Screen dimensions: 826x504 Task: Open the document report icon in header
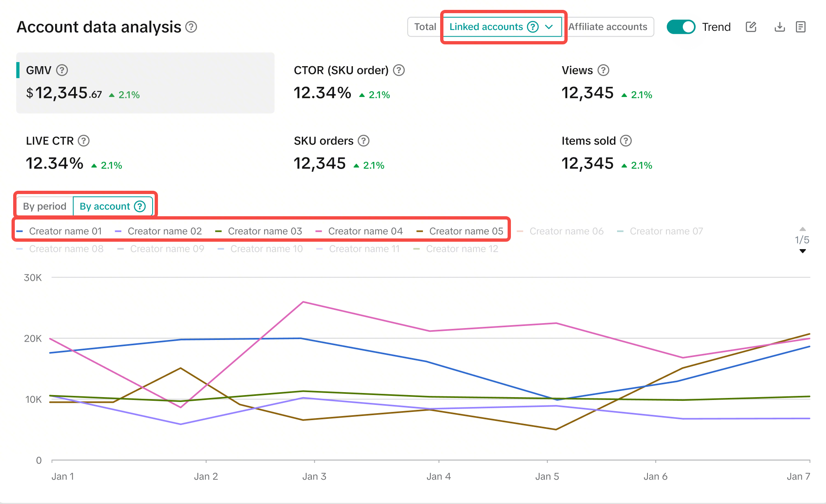click(x=800, y=27)
